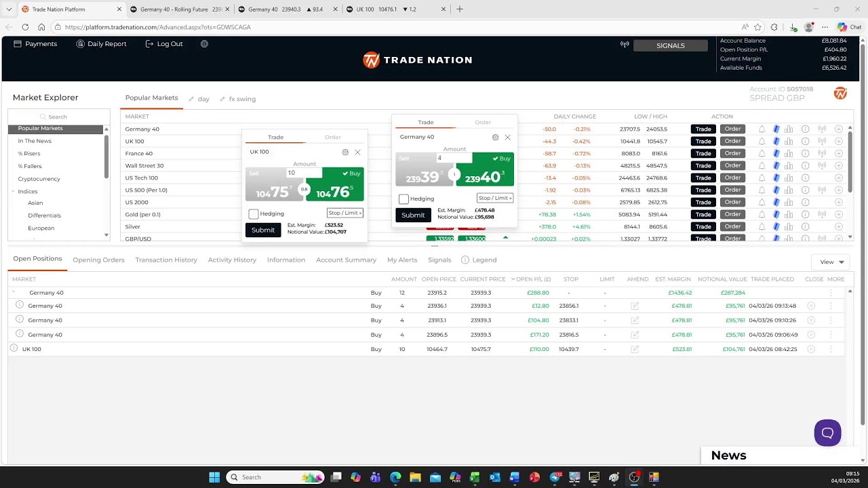The image size is (868, 488).
Task: Select Cryptocurrency in Market Explorer
Action: [x=39, y=179]
